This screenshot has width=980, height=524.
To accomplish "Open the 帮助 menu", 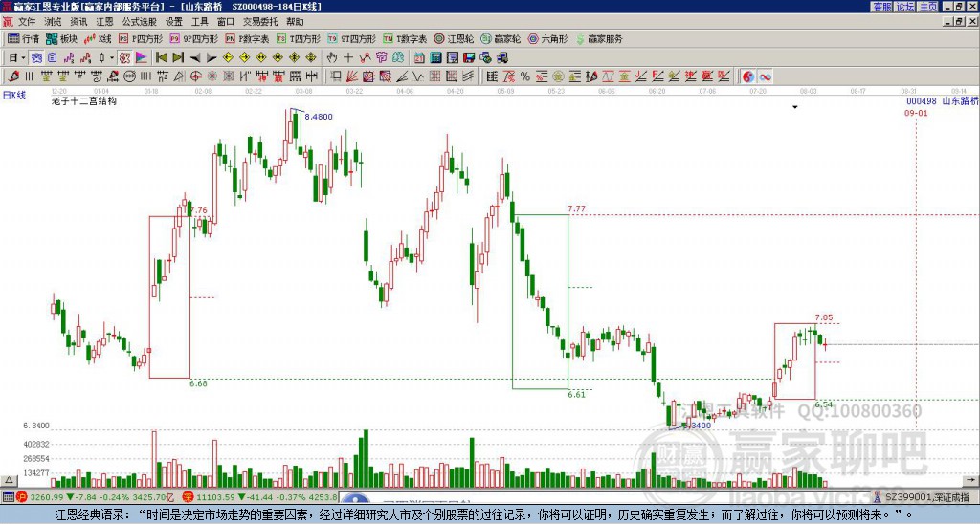I will 295,22.
